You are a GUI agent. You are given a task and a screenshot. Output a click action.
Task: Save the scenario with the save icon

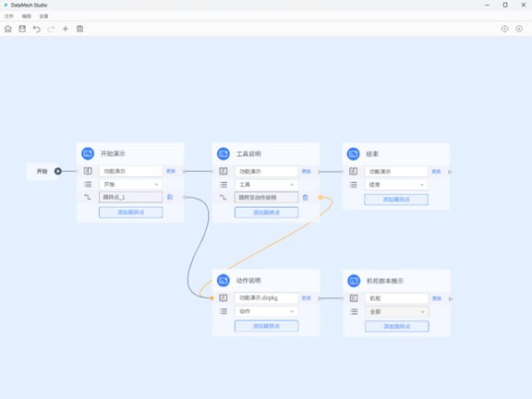coord(22,29)
